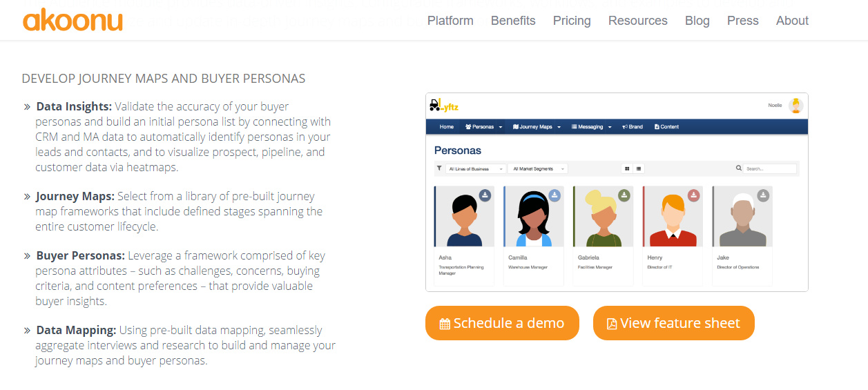The height and width of the screenshot is (390, 868).
Task: Click the Schedule a demo button
Action: pos(502,323)
